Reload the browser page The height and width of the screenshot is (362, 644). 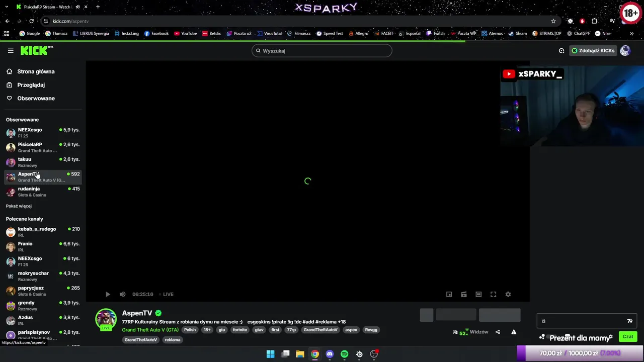(31, 21)
